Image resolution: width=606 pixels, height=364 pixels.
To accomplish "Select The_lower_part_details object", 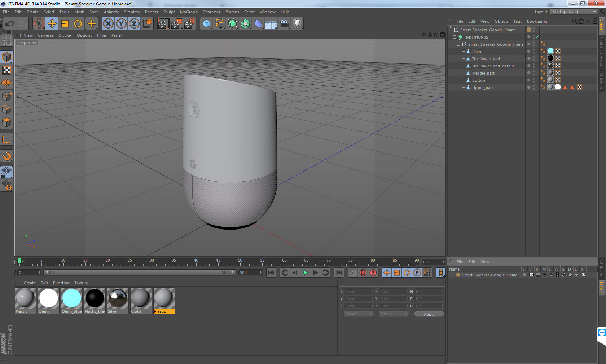I will [x=493, y=66].
